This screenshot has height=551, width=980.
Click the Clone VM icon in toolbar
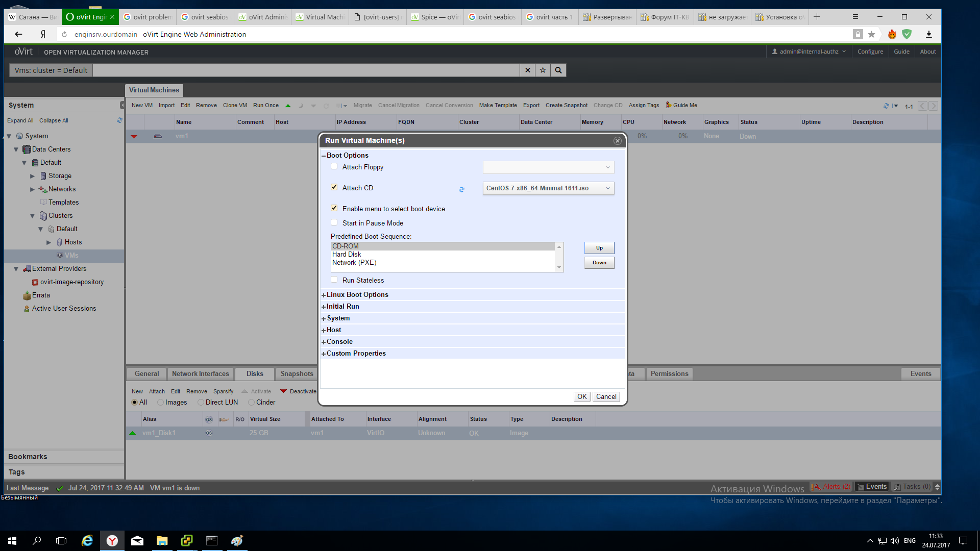point(235,105)
